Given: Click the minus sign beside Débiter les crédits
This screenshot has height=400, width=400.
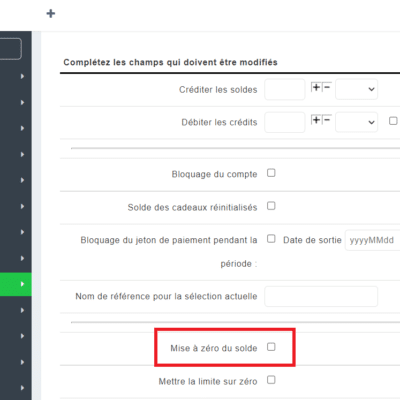Looking at the screenshot, I should click(327, 120).
